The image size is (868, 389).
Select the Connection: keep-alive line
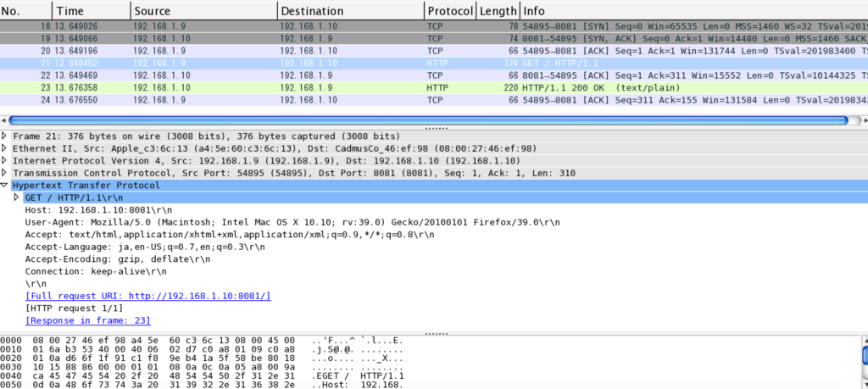(x=96, y=271)
